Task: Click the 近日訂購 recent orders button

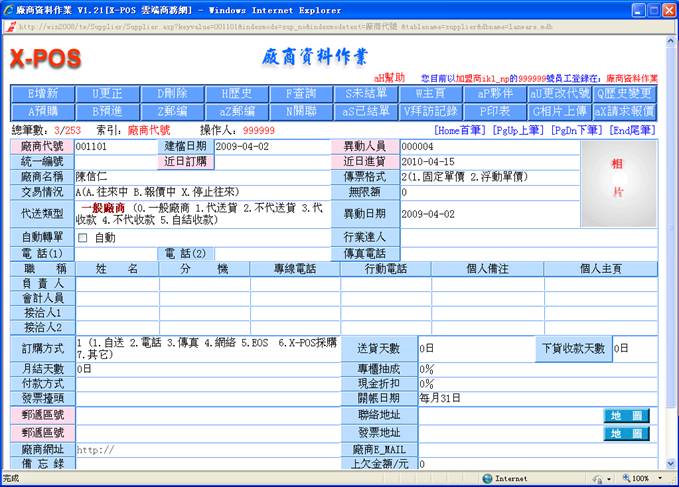Action: [185, 161]
